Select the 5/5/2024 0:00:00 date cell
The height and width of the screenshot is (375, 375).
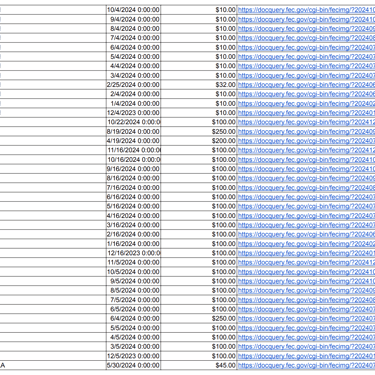click(x=133, y=328)
